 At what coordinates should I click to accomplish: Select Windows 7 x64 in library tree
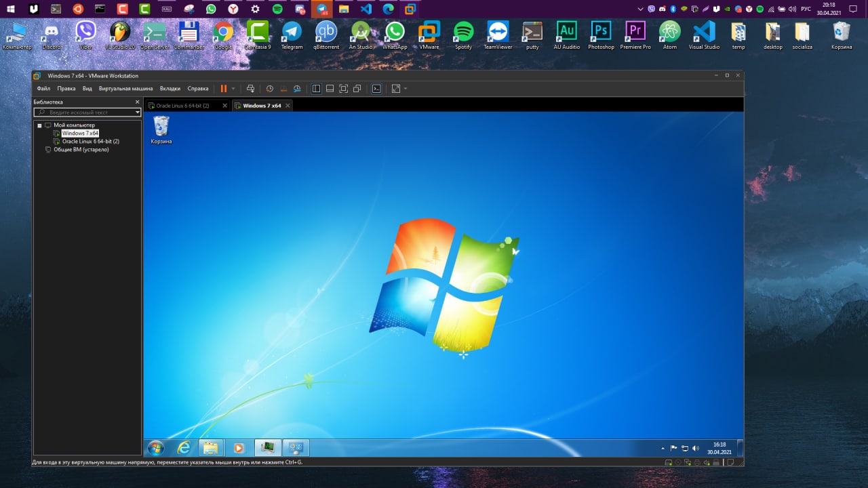pyautogui.click(x=80, y=134)
